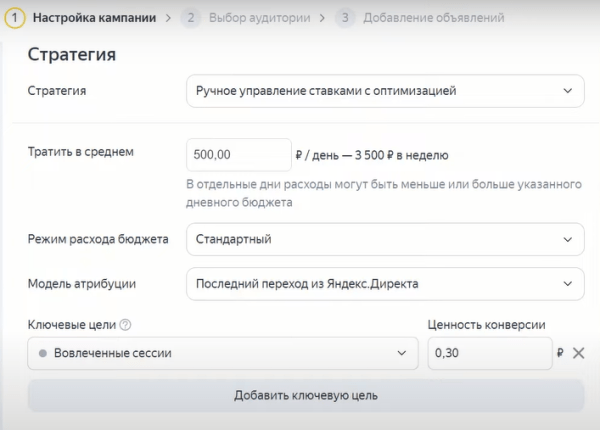
Task: Click the Модель атрибуции label
Action: coord(82,284)
